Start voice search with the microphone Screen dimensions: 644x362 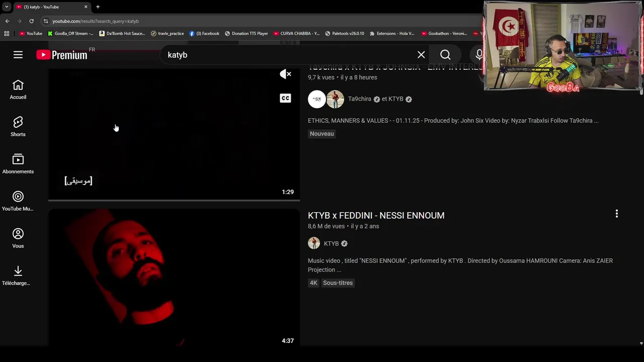point(479,55)
